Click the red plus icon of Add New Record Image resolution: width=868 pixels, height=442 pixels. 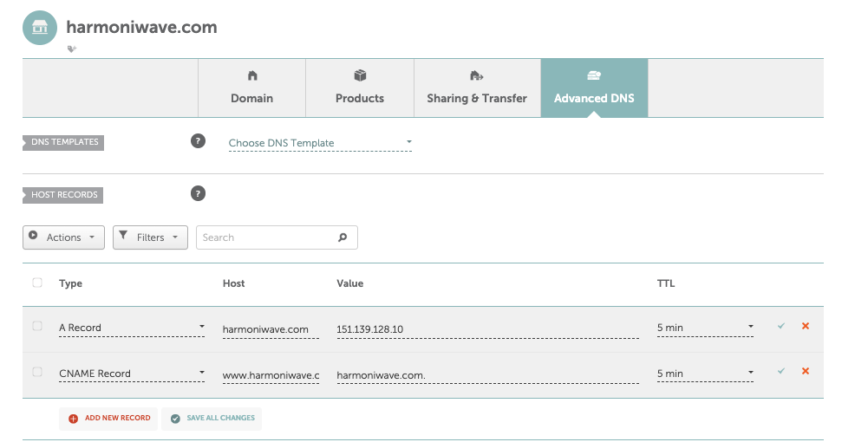click(x=73, y=419)
